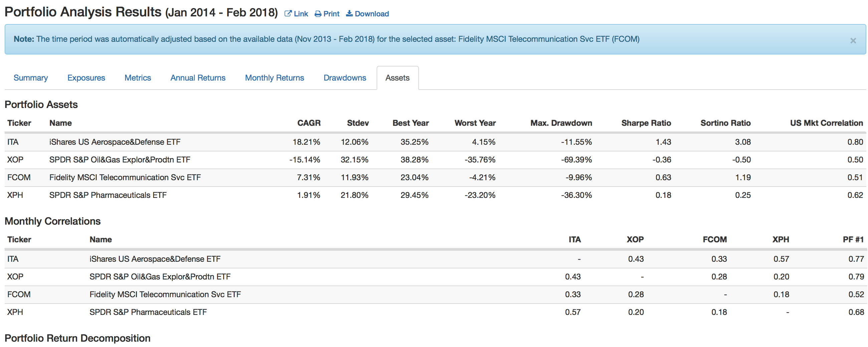Viewport: 868px width, 347px height.
Task: Dismiss the note alert with X
Action: coord(853,41)
